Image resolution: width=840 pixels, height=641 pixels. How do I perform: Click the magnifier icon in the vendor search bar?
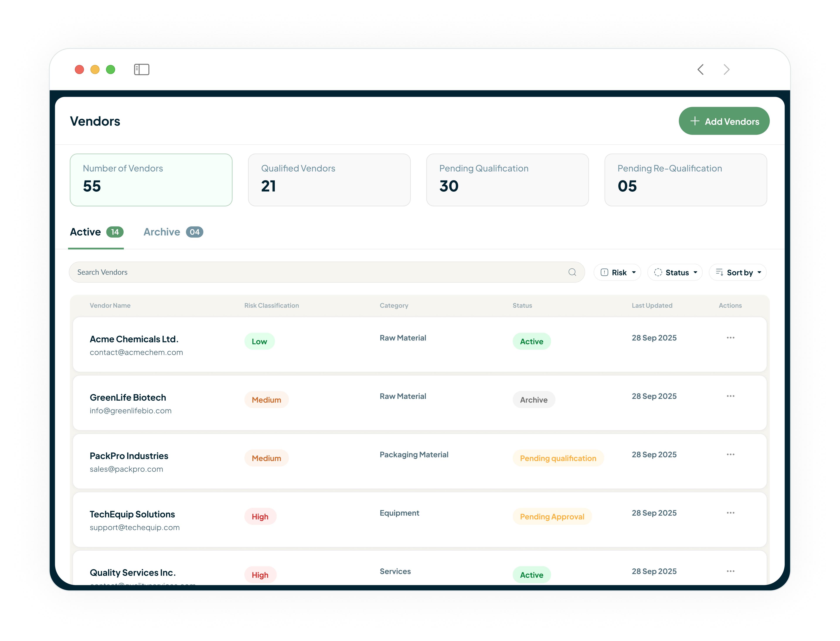572,272
